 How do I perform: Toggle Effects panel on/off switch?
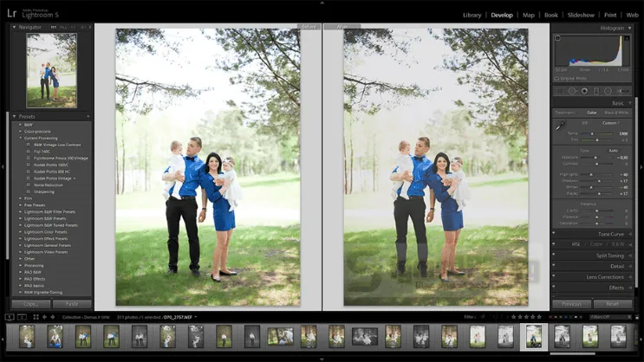tap(554, 287)
